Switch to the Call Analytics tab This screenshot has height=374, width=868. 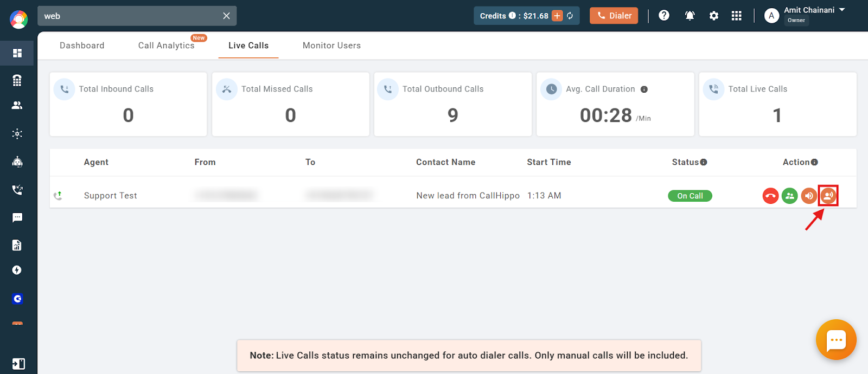pyautogui.click(x=167, y=46)
